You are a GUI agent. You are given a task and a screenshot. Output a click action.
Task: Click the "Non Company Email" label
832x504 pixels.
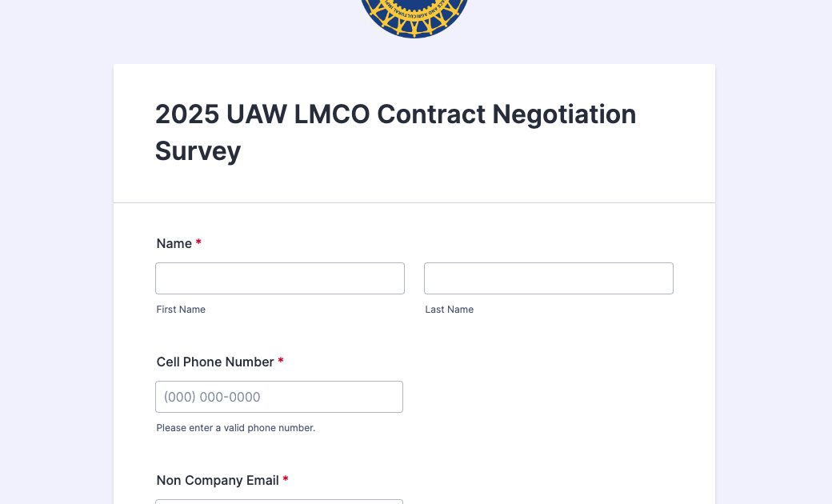pos(218,480)
